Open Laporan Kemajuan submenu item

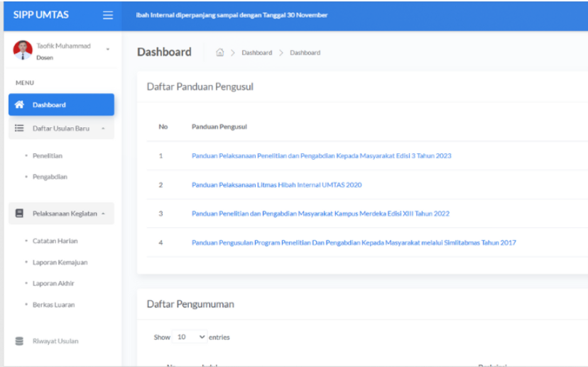point(60,262)
